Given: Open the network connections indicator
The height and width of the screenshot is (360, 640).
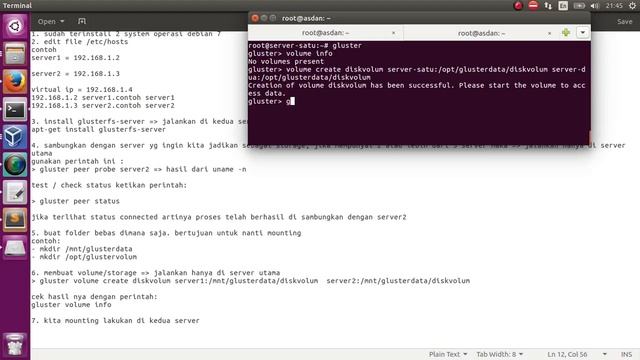Looking at the screenshot, I should point(548,6).
